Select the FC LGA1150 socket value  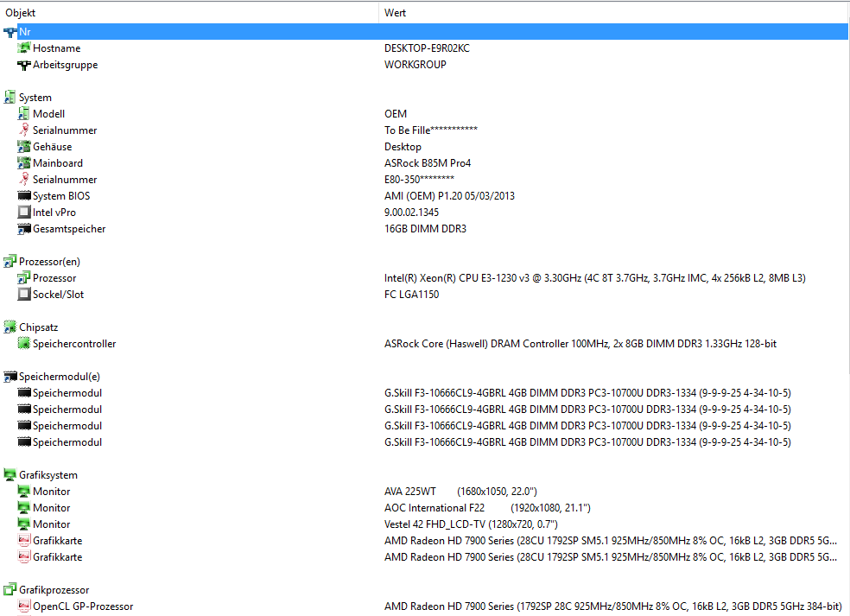411,295
